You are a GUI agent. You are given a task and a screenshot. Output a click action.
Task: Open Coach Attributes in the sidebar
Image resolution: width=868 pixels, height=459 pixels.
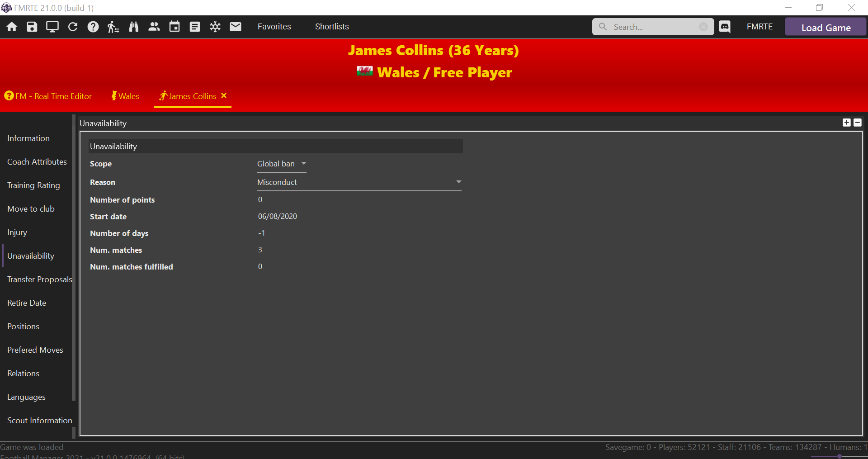coord(37,162)
